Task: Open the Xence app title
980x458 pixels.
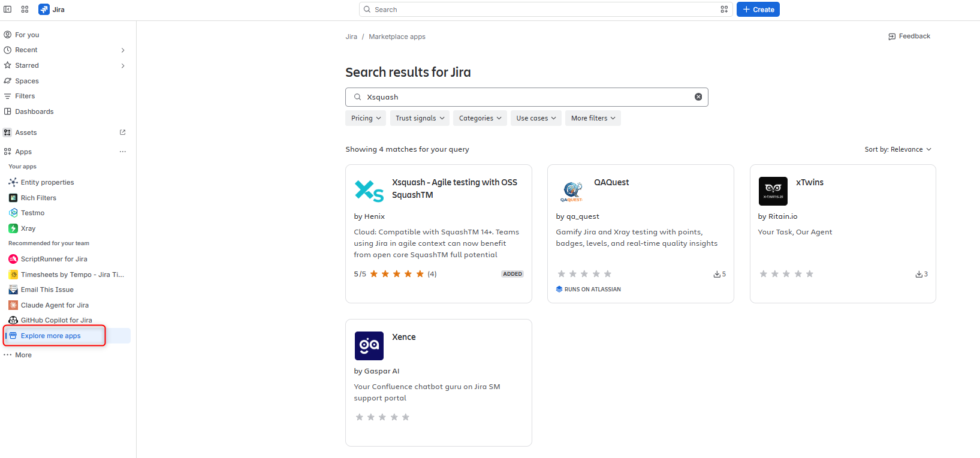Action: tap(404, 337)
